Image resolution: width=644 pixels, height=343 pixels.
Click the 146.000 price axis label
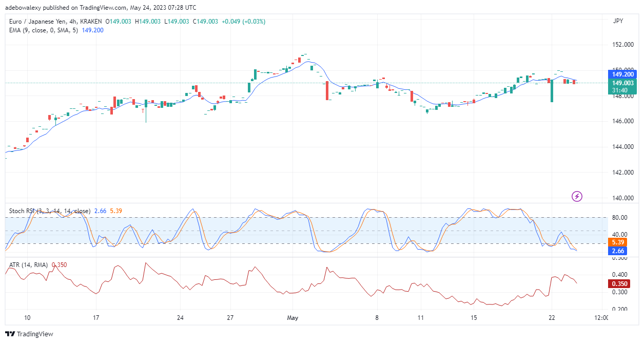click(622, 121)
